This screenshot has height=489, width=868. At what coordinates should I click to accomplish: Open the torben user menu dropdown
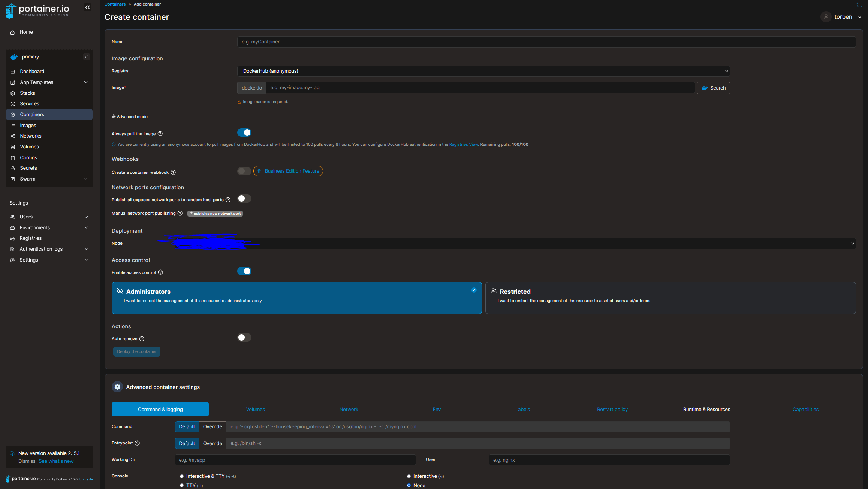click(x=843, y=17)
